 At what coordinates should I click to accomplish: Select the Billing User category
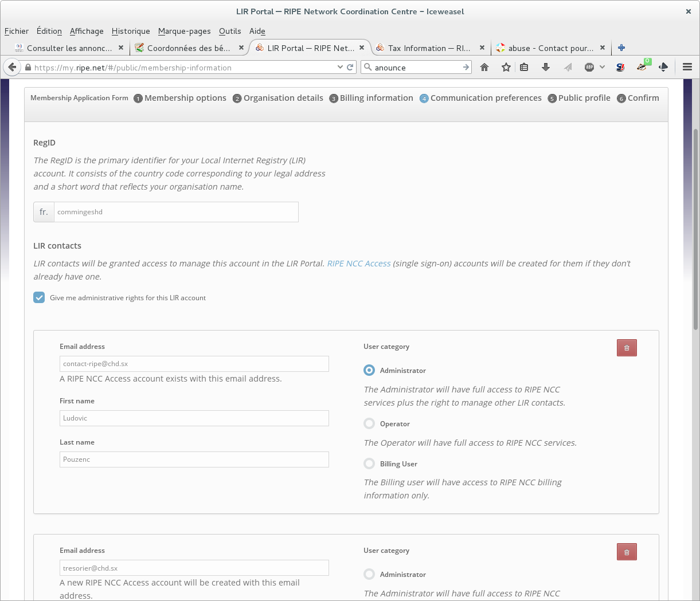click(x=369, y=463)
